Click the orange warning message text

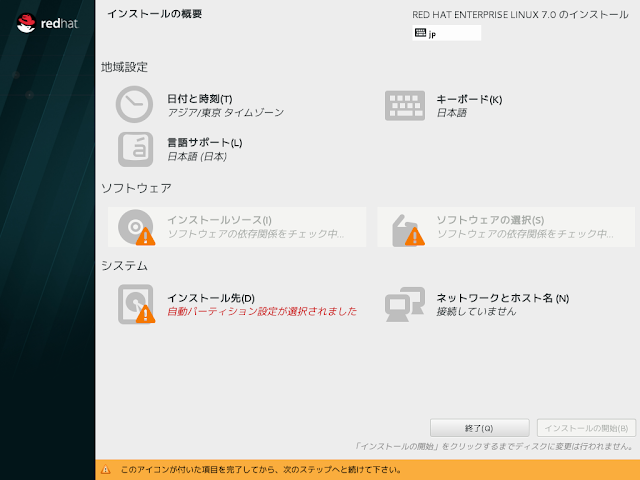tap(261, 470)
